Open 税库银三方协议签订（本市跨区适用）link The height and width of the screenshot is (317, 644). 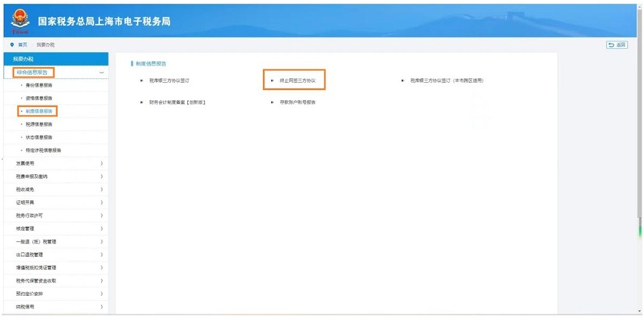tap(447, 81)
